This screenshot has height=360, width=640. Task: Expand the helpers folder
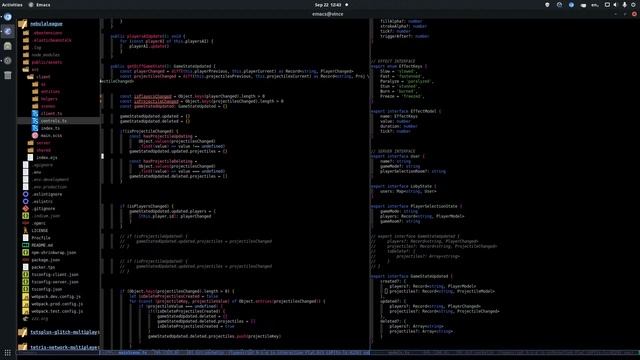[x=49, y=99]
